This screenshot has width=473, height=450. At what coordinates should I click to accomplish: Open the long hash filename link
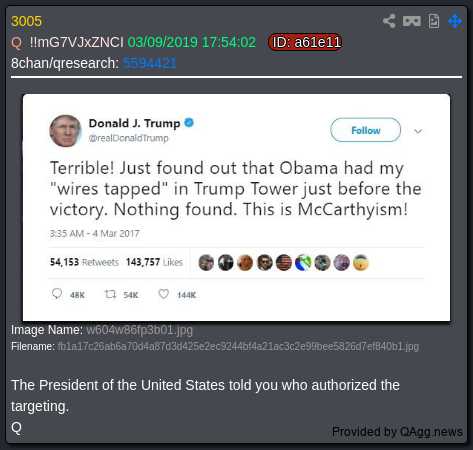pos(238,347)
